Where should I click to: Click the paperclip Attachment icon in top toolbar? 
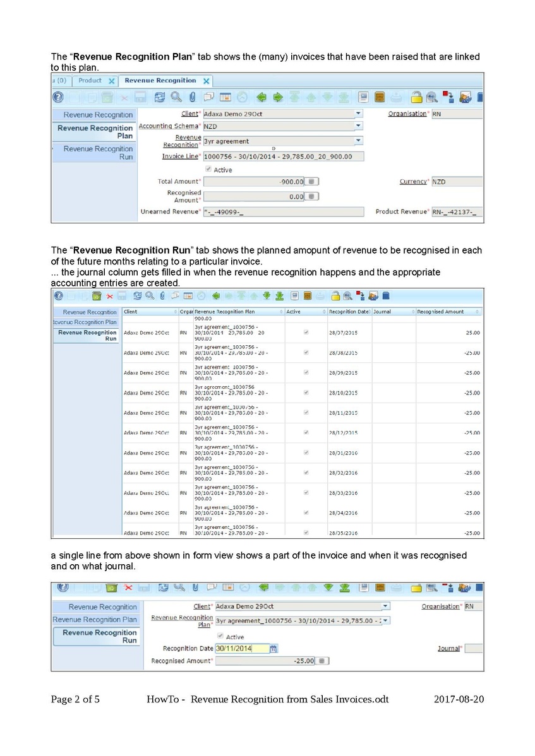pos(192,97)
